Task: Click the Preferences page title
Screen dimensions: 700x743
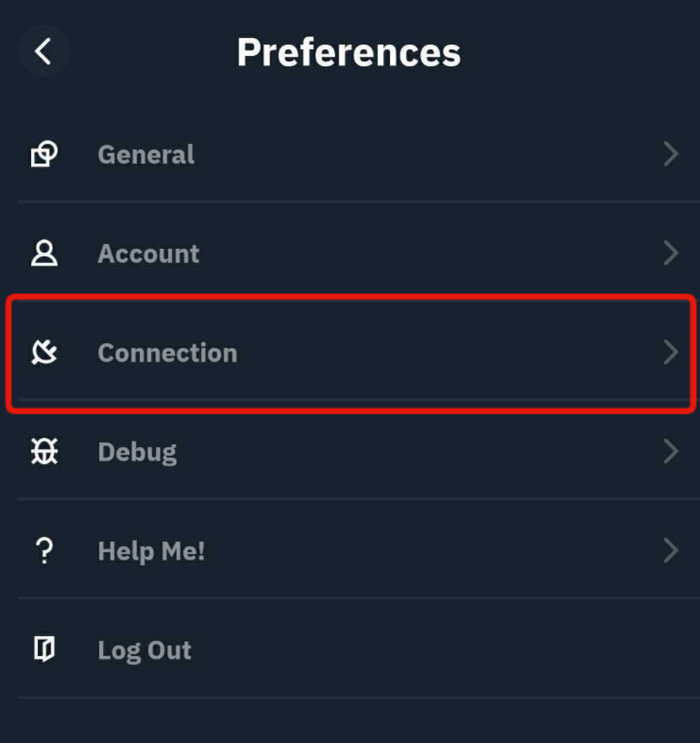Action: click(348, 52)
